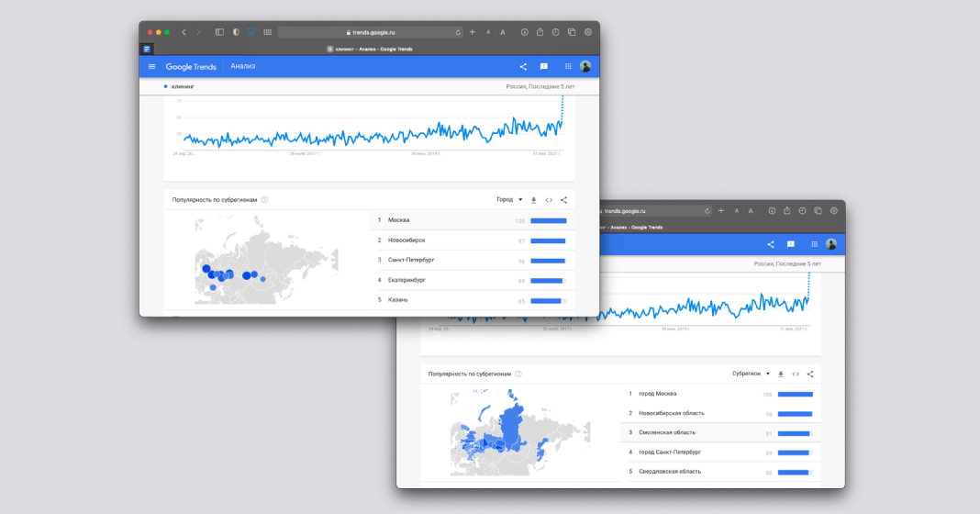
Task: Click the help icon beside Популярность по субрегионам
Action: pos(264,200)
